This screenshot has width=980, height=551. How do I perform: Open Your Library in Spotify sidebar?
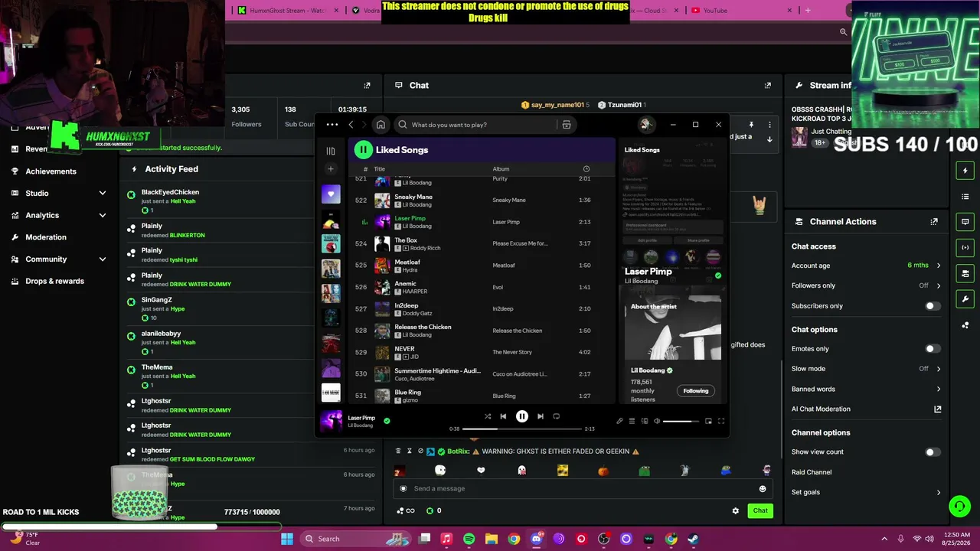coord(331,151)
